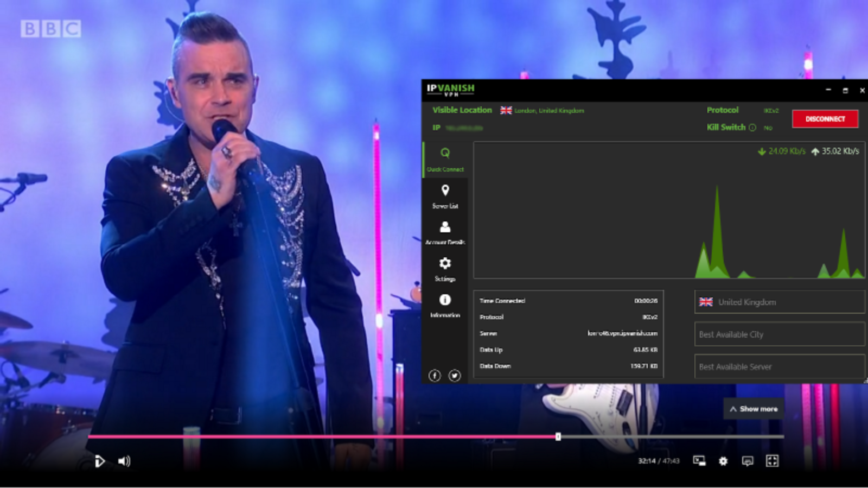Play the BBC video

coord(99,461)
